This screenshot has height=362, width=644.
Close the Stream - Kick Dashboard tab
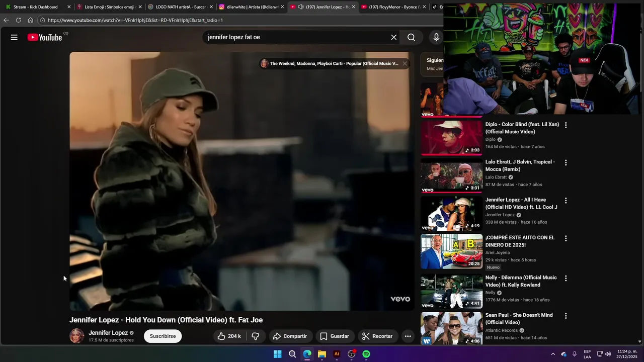(x=69, y=7)
